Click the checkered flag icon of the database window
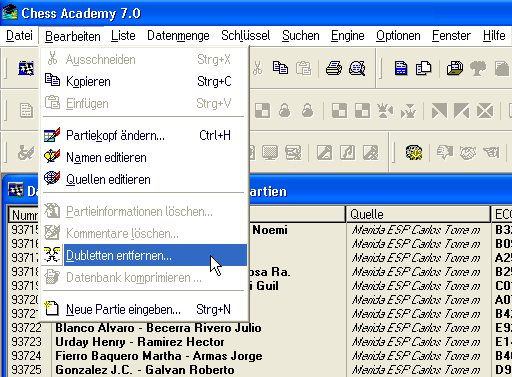The height and width of the screenshot is (377, 512). click(16, 191)
